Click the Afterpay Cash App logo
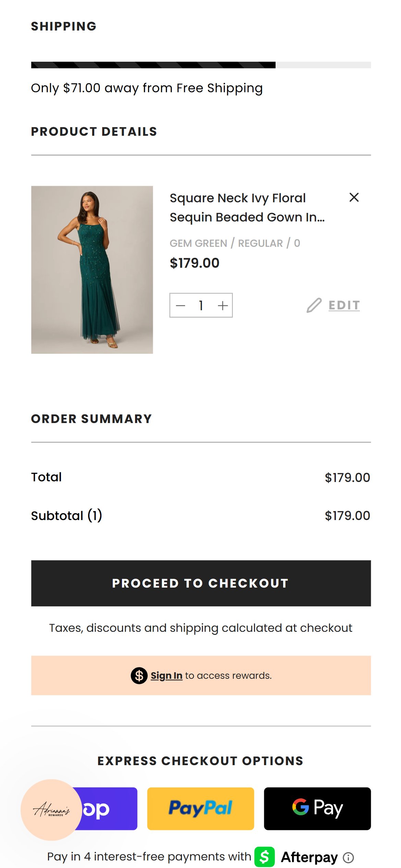This screenshot has width=401, height=868. [265, 857]
